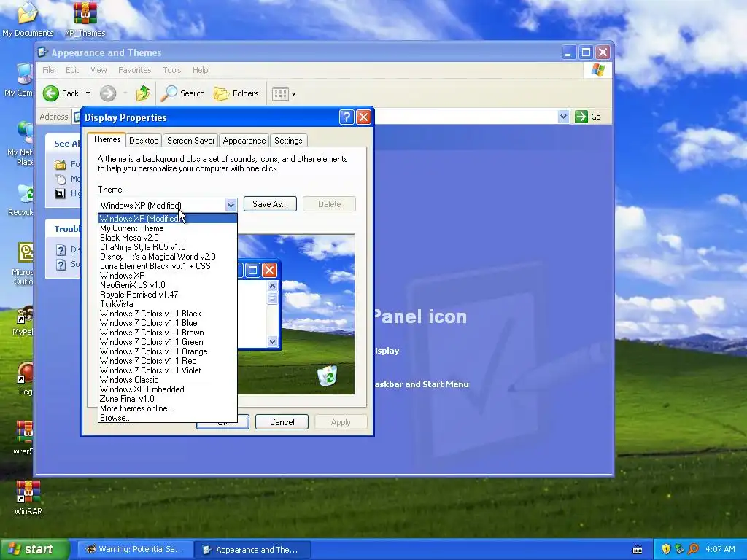Open the Start menu
Viewport: 747px width, 560px height.
34,550
